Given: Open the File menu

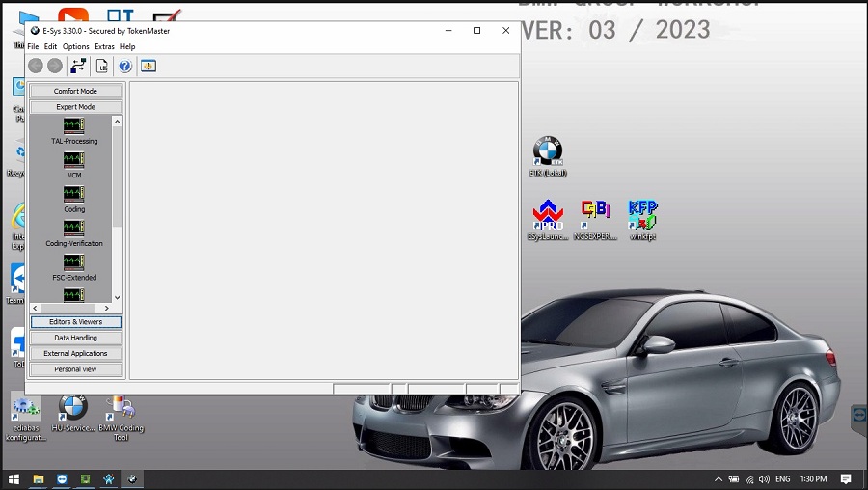Looking at the screenshot, I should click(x=33, y=46).
